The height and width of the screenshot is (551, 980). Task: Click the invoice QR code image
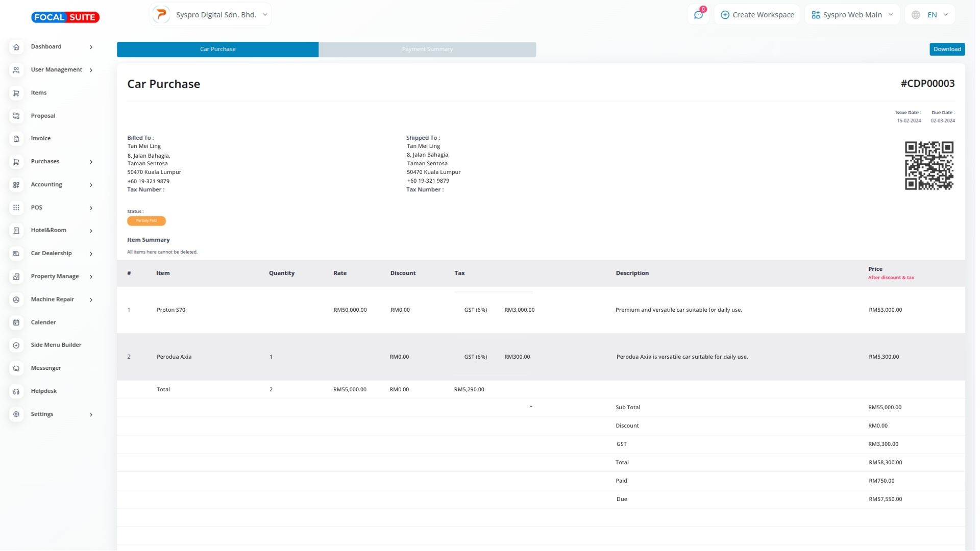[x=928, y=165]
